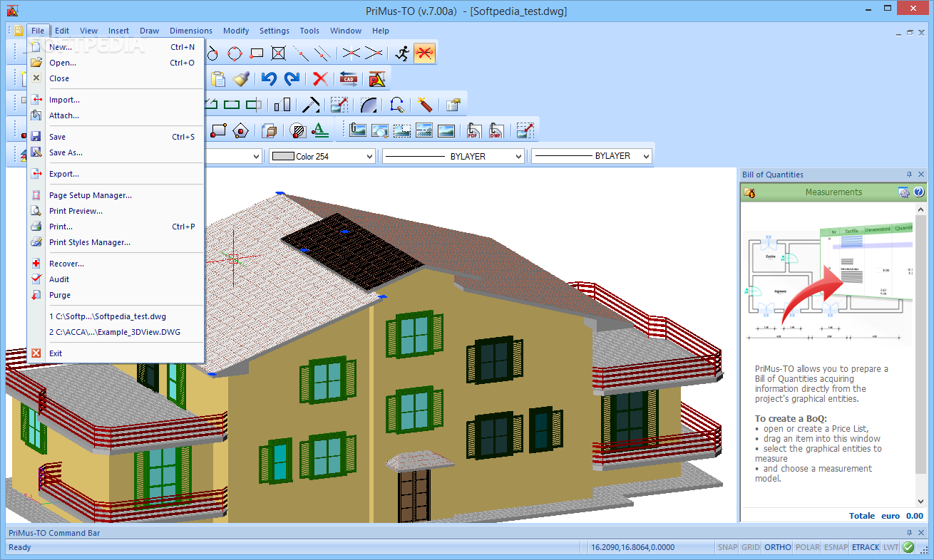This screenshot has width=934, height=560.
Task: Choose Audit from File menu
Action: tap(116, 279)
